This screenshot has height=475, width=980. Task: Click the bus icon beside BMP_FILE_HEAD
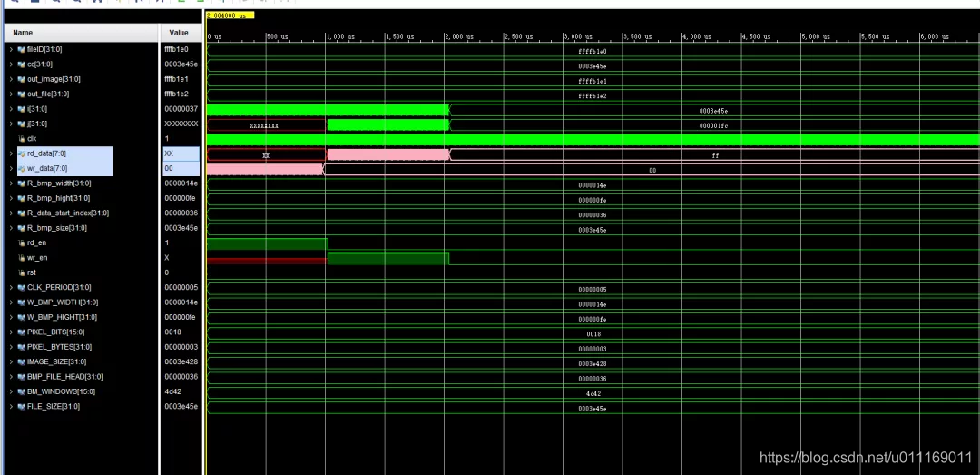point(21,377)
